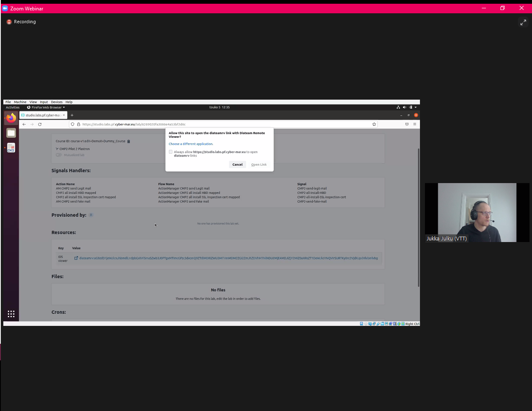Toggle the Mutualized lab switch
This screenshot has height=411, width=532.
tap(59, 155)
